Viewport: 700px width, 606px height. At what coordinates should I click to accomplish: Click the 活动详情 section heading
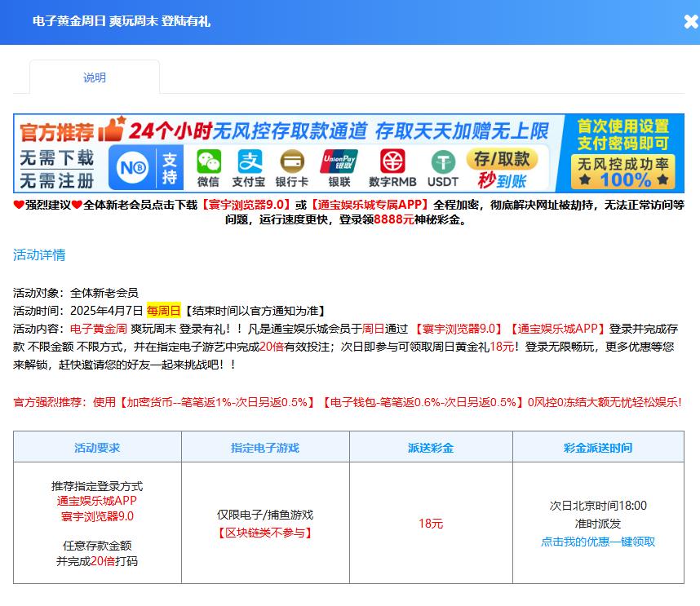click(x=39, y=255)
